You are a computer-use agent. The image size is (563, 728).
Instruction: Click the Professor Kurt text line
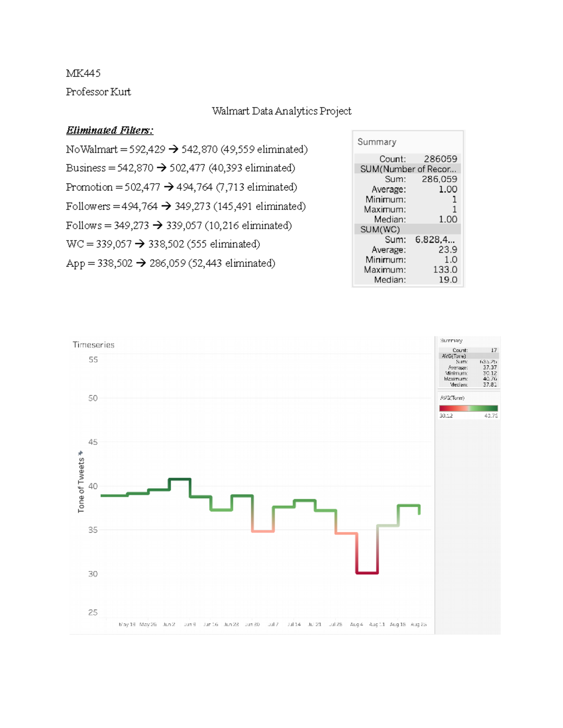99,92
